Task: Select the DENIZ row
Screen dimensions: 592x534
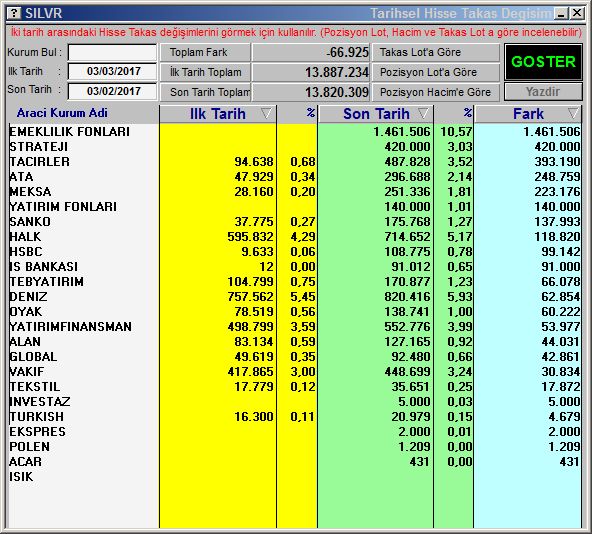Action: click(x=294, y=296)
